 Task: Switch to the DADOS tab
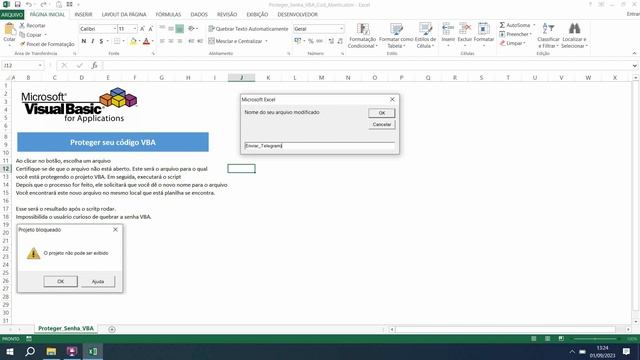point(199,15)
